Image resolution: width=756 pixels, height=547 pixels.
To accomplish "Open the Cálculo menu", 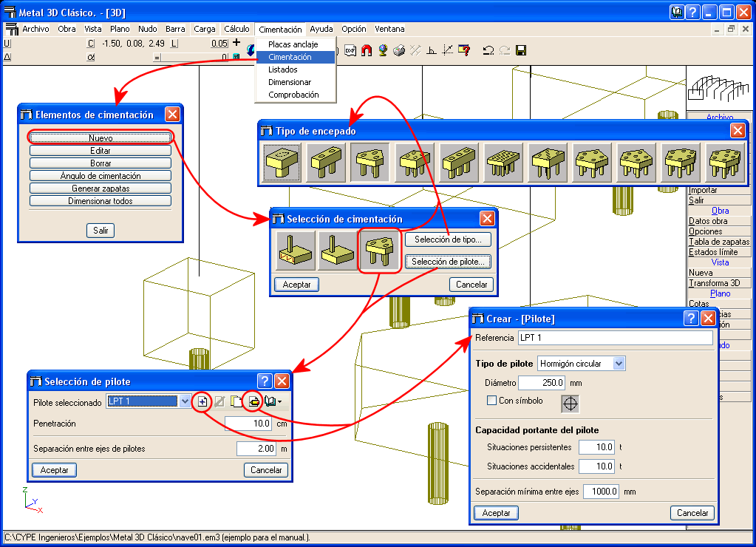I will [x=236, y=29].
